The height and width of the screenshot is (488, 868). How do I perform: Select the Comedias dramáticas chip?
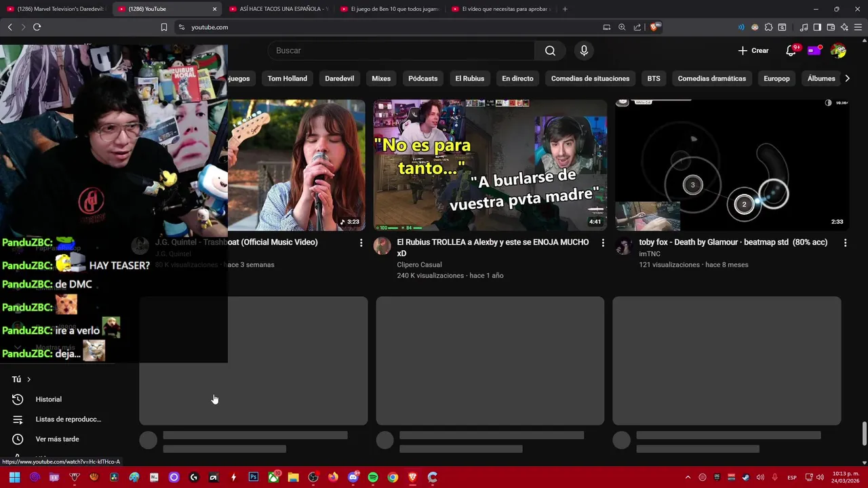tap(712, 79)
